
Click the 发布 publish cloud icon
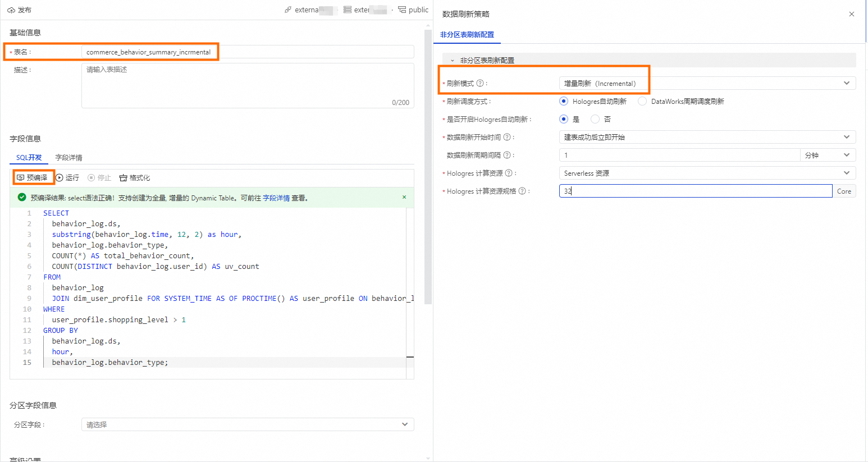[11, 10]
